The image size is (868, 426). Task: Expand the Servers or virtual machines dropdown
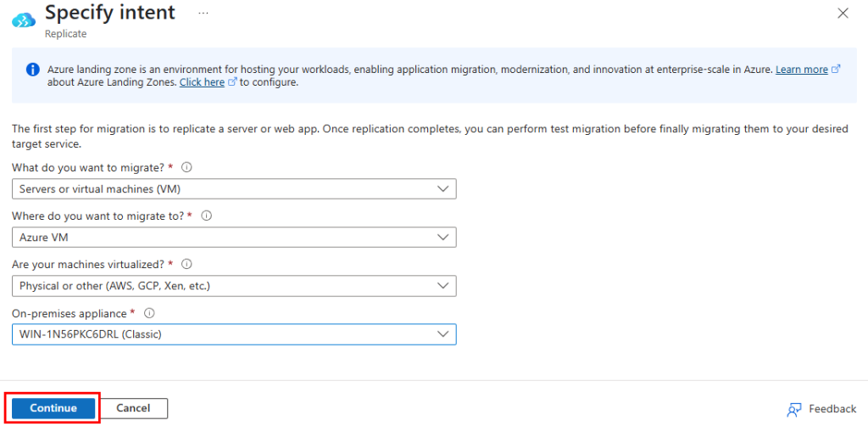pyautogui.click(x=234, y=189)
